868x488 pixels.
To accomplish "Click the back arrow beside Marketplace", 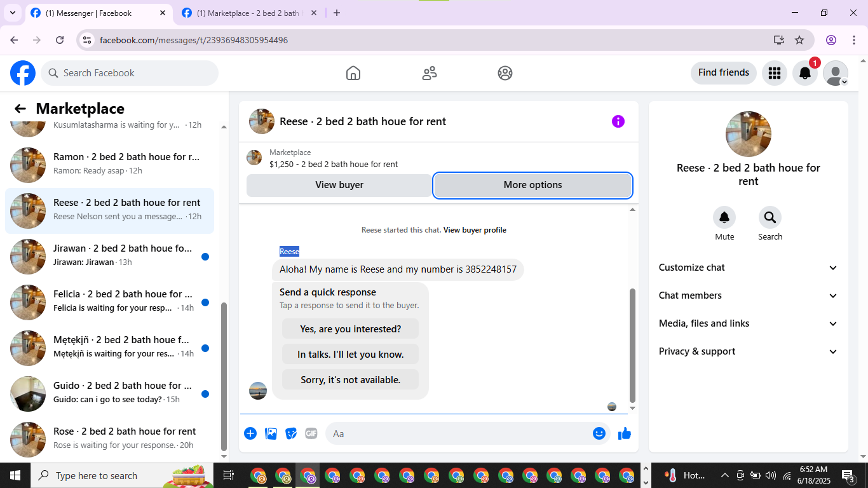I will 20,109.
